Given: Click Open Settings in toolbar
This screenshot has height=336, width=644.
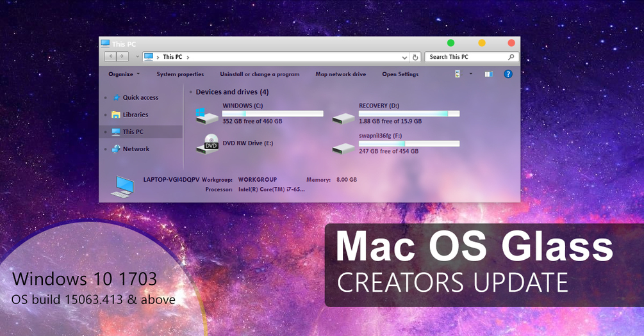Looking at the screenshot, I should 400,74.
